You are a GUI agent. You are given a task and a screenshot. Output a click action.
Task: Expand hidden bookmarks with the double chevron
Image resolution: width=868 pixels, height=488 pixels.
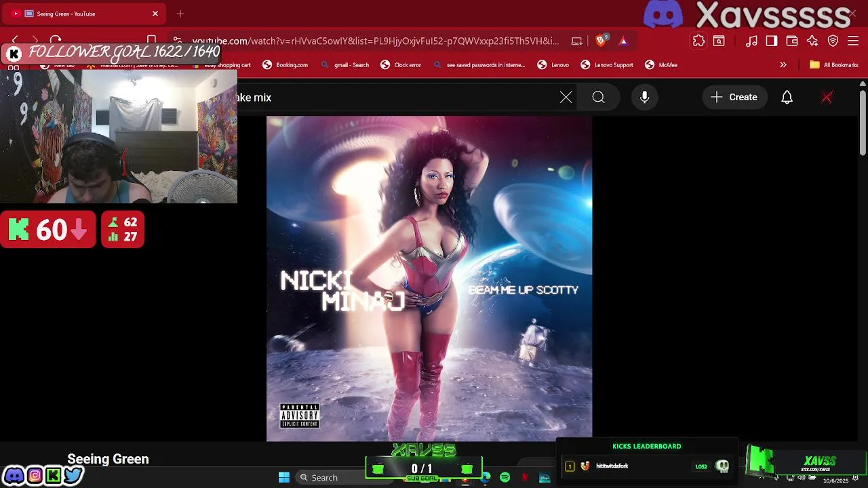point(783,65)
